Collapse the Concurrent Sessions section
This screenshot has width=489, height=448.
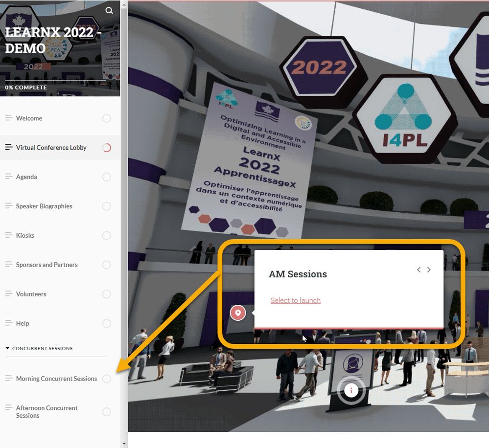(39, 348)
